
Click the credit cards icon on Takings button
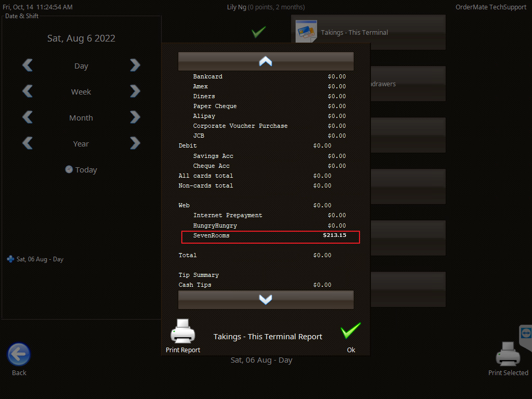(306, 32)
